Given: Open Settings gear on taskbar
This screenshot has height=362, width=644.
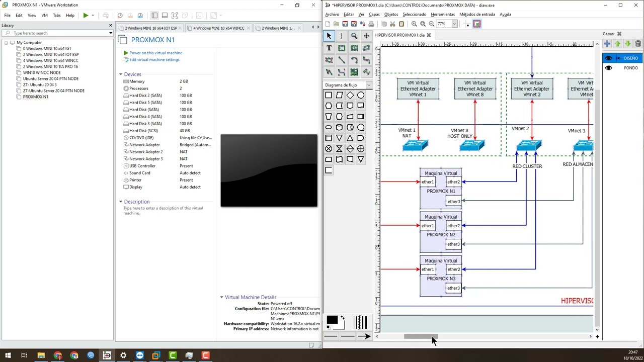Looking at the screenshot, I should [123, 355].
